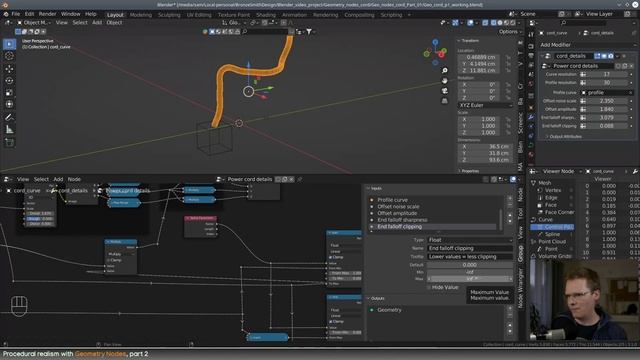Select Vertex domain in spreadsheet
The image size is (640, 360).
[553, 190]
